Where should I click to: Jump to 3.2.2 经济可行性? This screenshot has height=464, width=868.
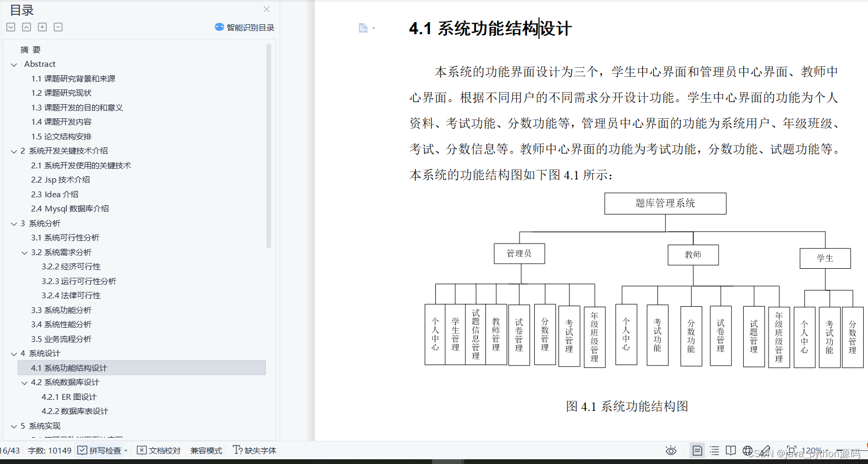71,266
